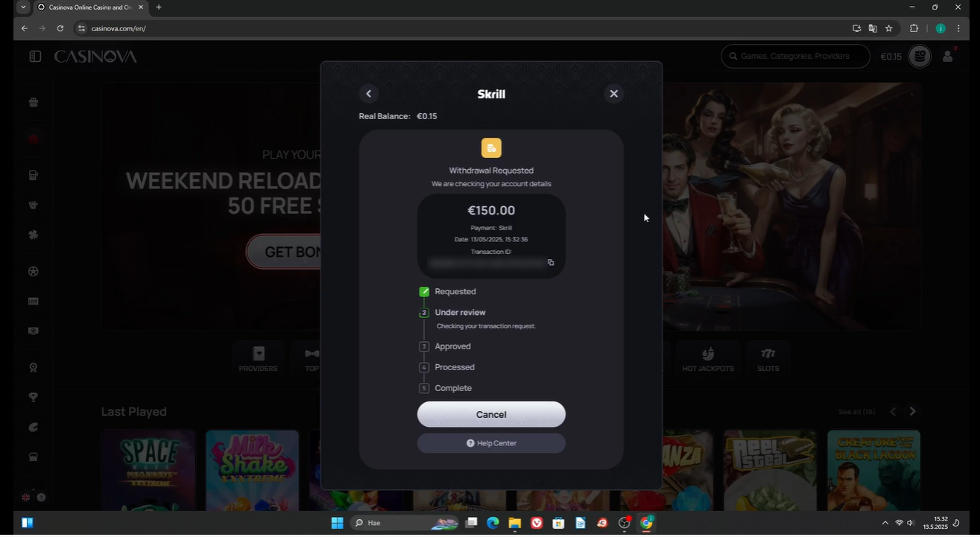
Task: Open the wallet cashier icon
Action: (x=920, y=57)
